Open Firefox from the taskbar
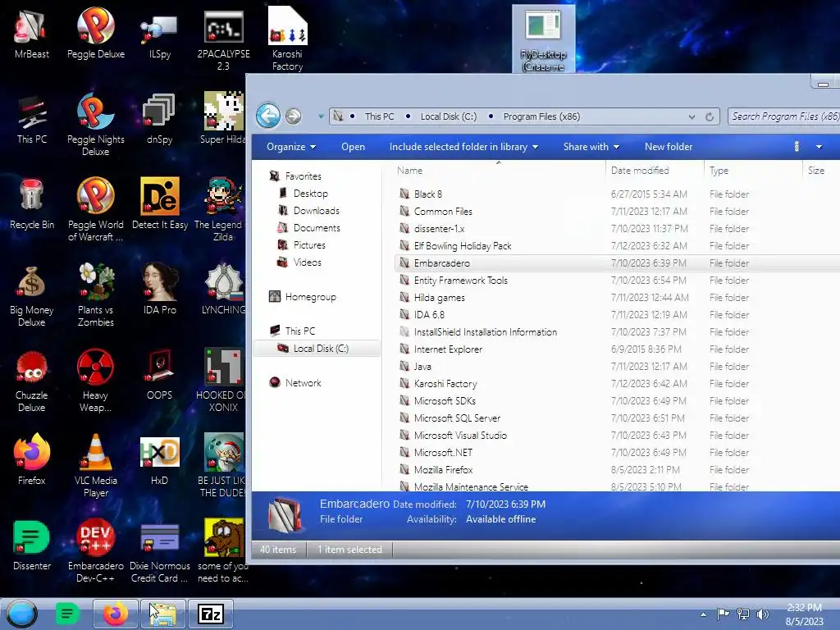This screenshot has width=840, height=630. pos(115,614)
